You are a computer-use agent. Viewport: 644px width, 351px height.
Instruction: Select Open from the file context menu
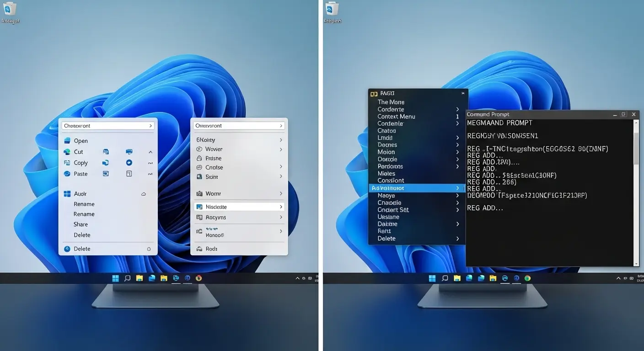(81, 140)
